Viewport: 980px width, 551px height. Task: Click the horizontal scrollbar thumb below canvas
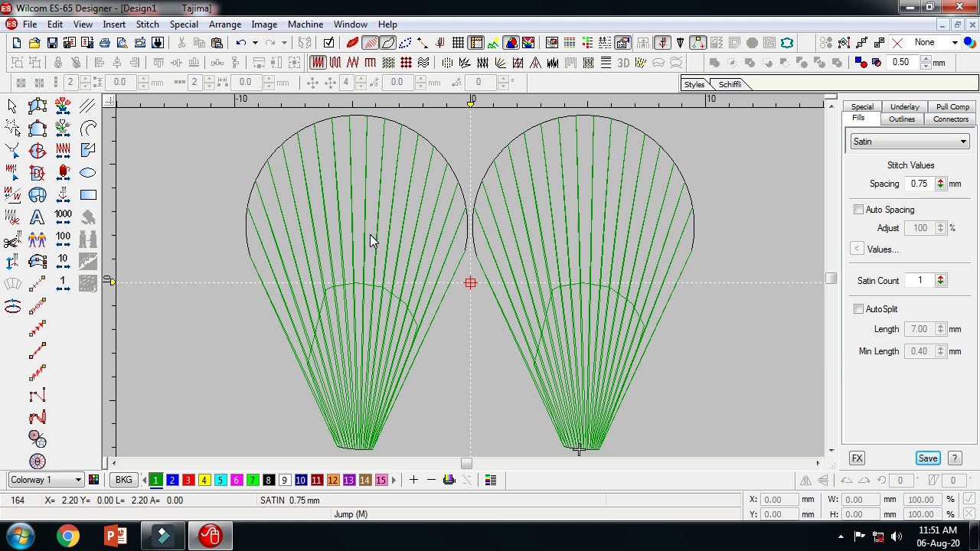click(466, 463)
